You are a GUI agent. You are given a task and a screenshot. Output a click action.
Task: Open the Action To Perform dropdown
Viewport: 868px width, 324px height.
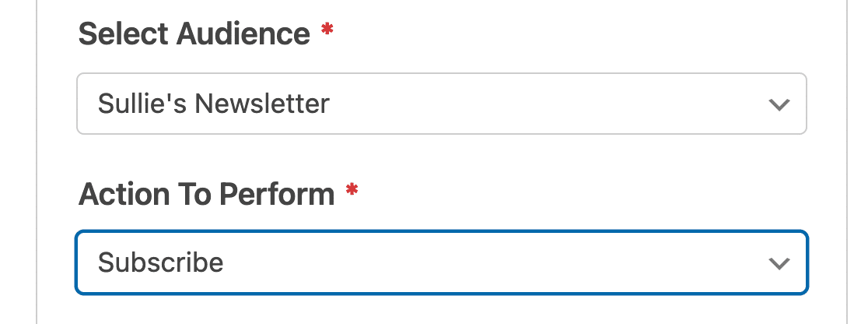point(441,262)
